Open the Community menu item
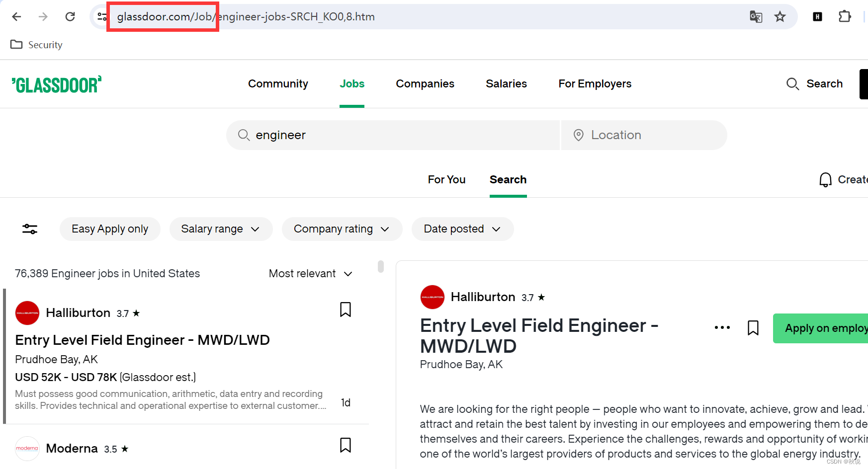The image size is (868, 469). (x=278, y=84)
